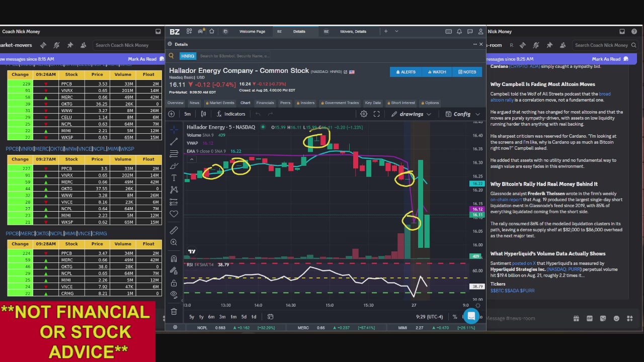Open the Movers, Details workspace tab
Screen dimensions: 644x362
click(x=353, y=32)
